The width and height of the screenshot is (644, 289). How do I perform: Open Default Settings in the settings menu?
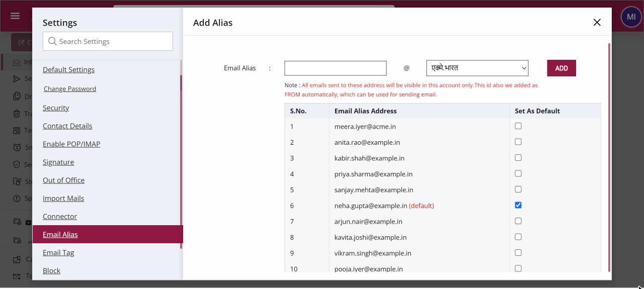click(68, 69)
